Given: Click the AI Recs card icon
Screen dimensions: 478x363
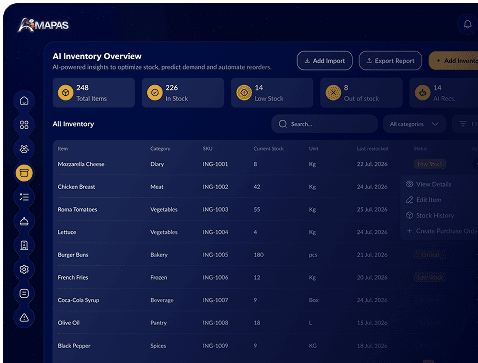Looking at the screenshot, I should click(422, 93).
